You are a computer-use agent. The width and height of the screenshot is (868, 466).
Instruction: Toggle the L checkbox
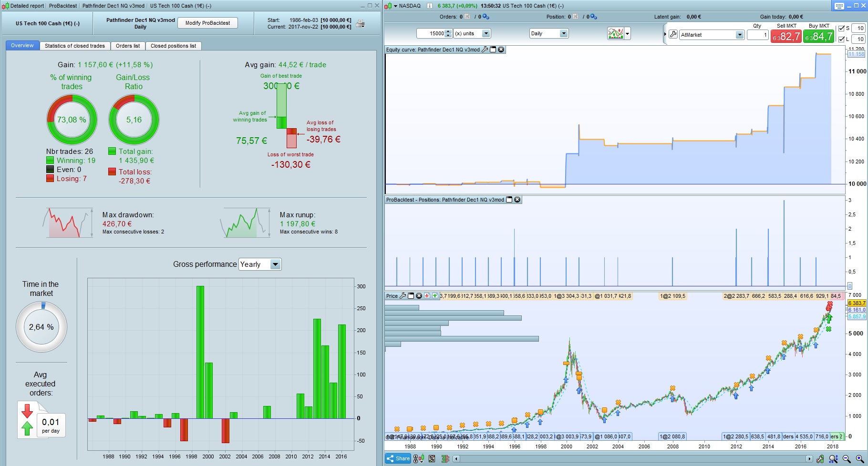841,39
